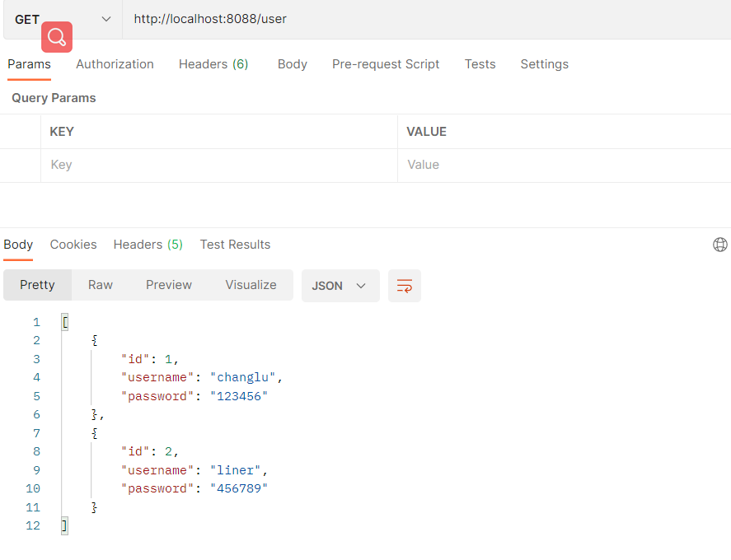Switch to Raw response view
This screenshot has height=560, width=731.
point(101,285)
